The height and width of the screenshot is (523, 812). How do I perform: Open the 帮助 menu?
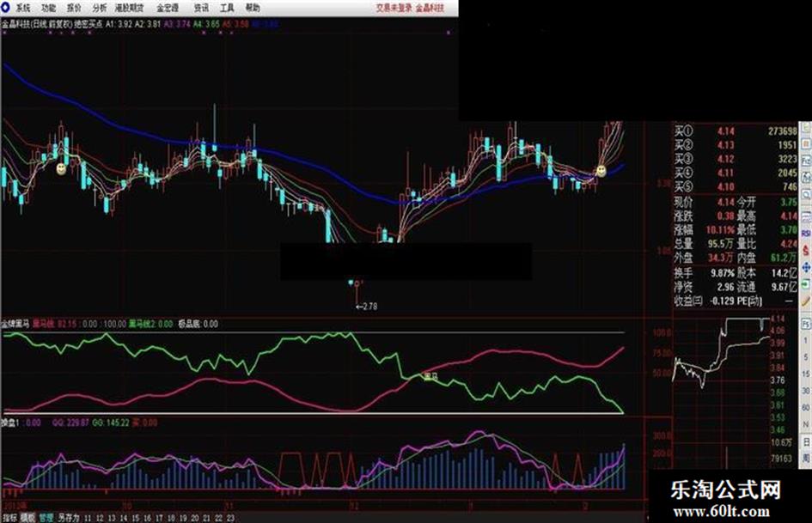click(x=253, y=8)
